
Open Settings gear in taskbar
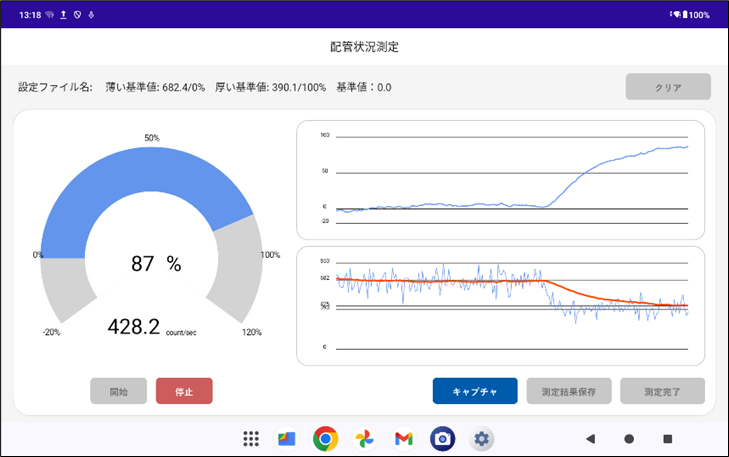482,438
